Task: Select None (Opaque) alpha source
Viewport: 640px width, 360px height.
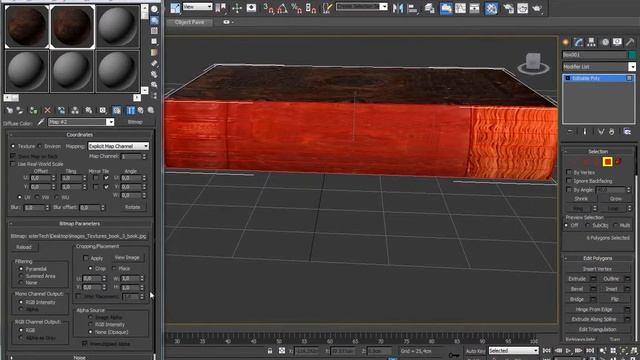Action: tap(90, 332)
